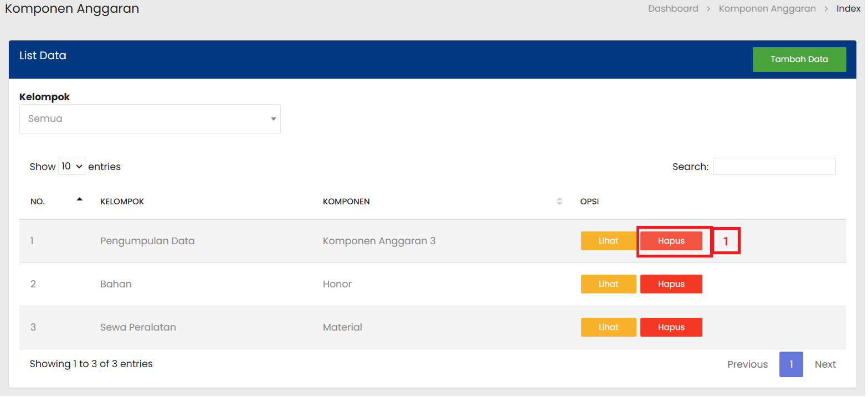Screen dimensions: 868x397
Task: Delete Komponen Anggaran 3 with Hapus
Action: (x=671, y=241)
